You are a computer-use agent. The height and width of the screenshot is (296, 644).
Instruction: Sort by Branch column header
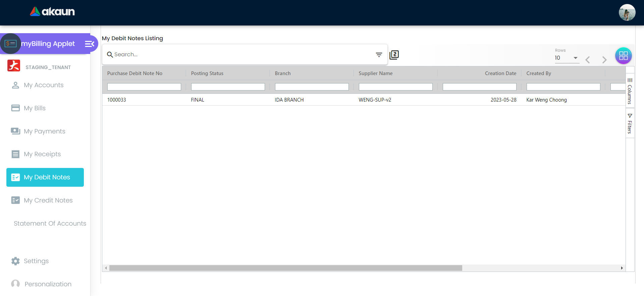[x=283, y=73]
